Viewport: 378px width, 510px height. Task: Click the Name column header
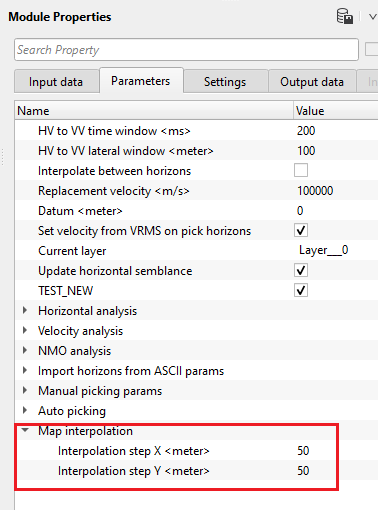click(x=154, y=111)
